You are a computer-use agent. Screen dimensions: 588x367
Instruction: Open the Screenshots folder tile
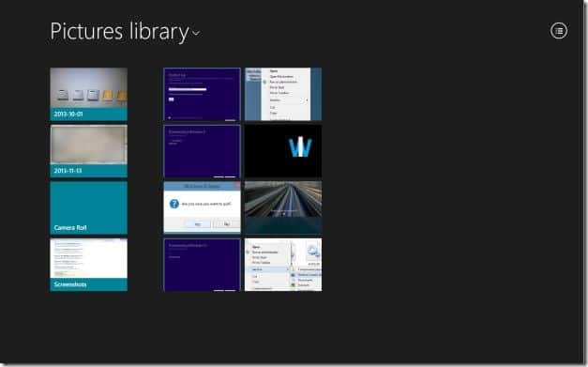88,265
